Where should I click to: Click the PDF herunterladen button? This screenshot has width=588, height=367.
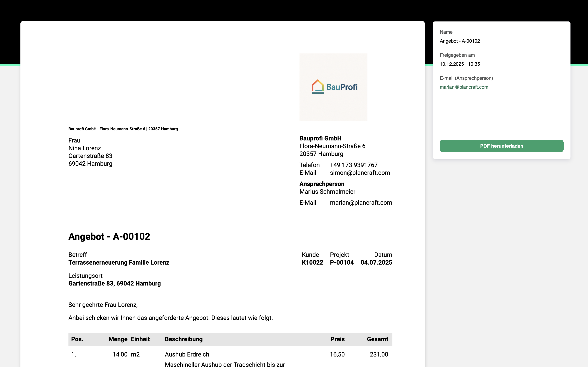click(x=501, y=146)
